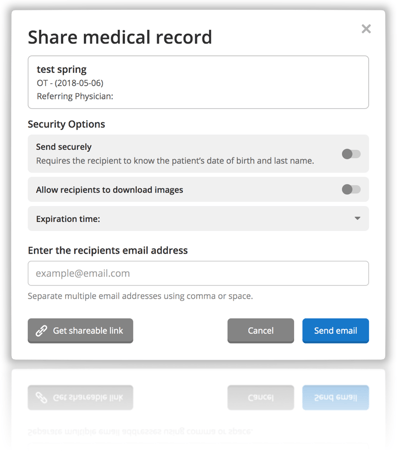Screen dimensions: 400x469
Task: Click the Allow recipients to download images label
Action: 109,190
